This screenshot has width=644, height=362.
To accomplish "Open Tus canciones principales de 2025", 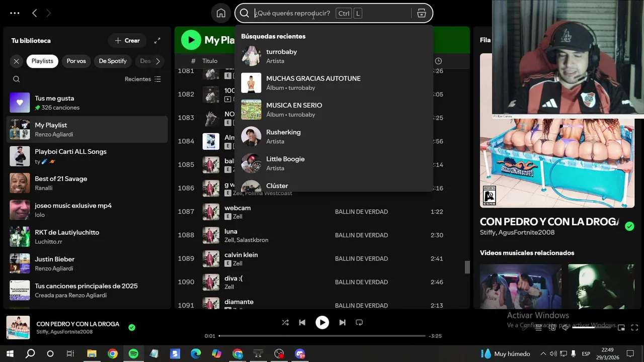I will click(87, 290).
